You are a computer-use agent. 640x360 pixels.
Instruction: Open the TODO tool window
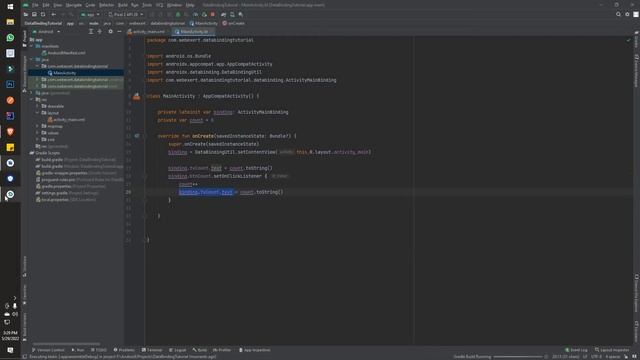[99, 350]
